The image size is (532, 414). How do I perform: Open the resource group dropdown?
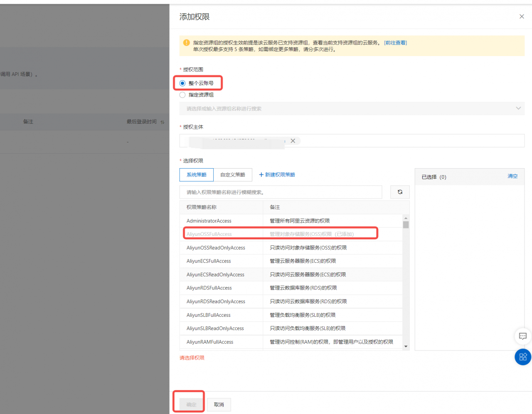tap(352, 108)
